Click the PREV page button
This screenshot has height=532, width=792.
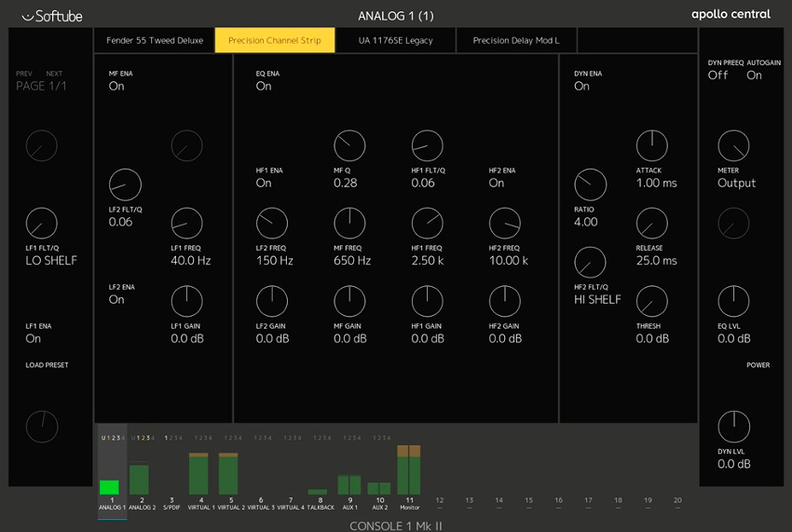[x=23, y=74]
